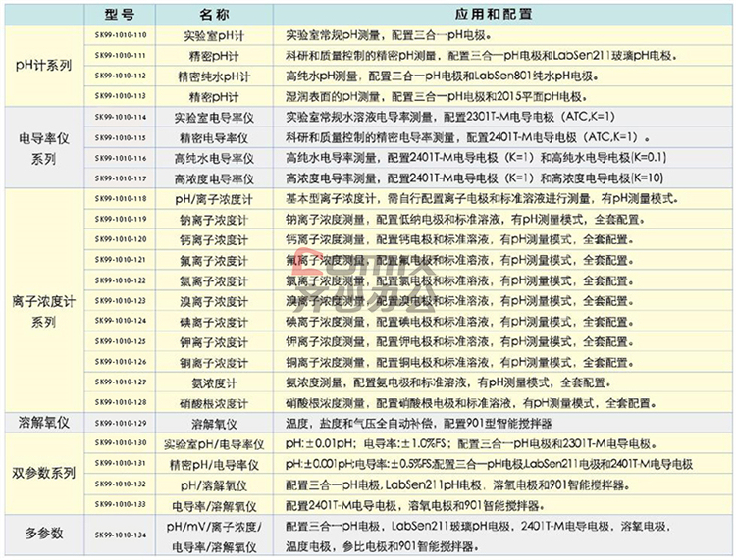Select the 实验室pH计 name cell
The height and width of the screenshot is (560, 736).
pos(214,35)
